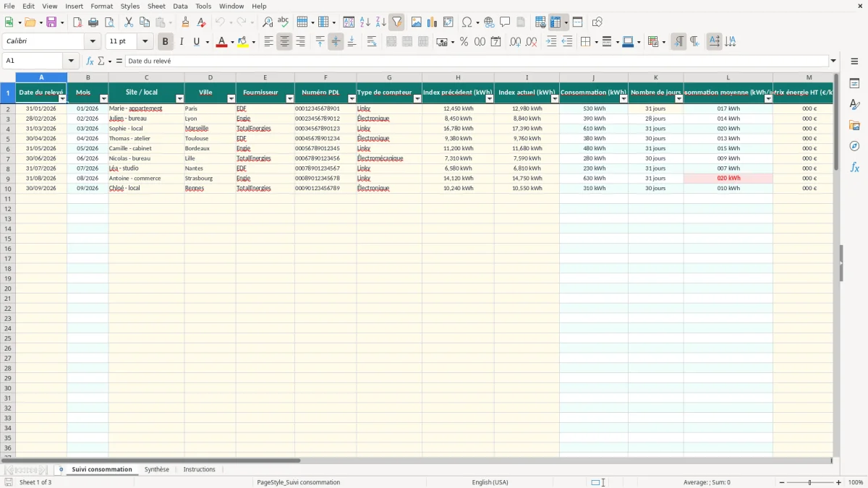
Task: Click the Clone Formatting paintbrush icon
Action: coord(186,22)
